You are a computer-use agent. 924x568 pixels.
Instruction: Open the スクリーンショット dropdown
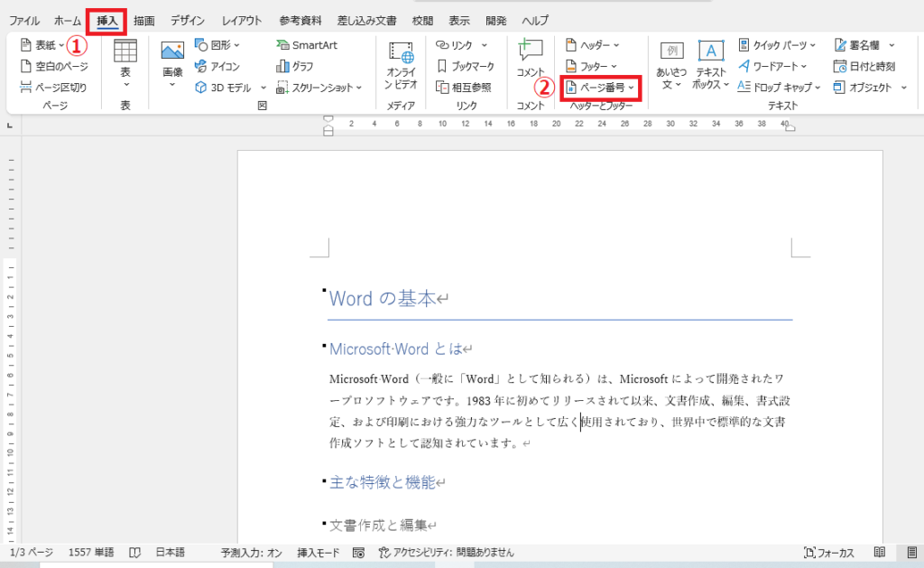[319, 88]
